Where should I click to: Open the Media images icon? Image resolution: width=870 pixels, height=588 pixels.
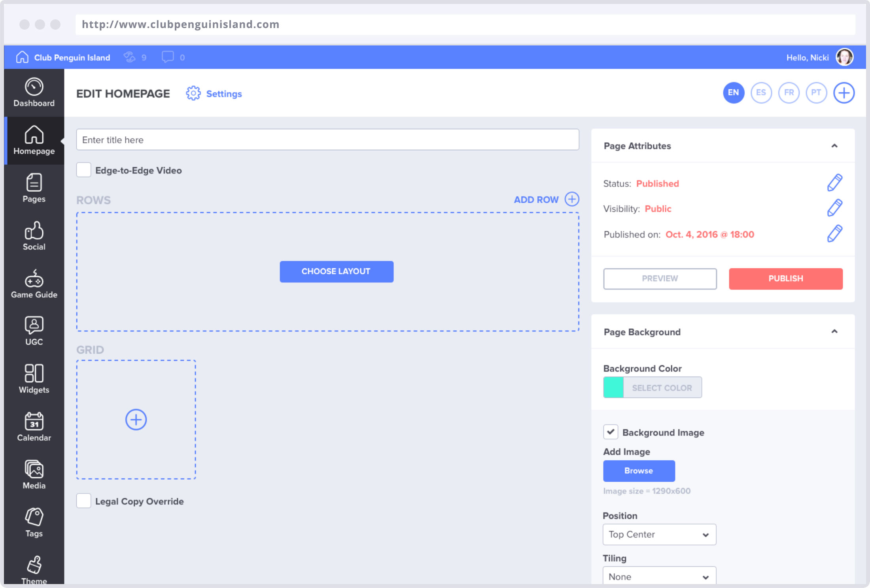(34, 469)
